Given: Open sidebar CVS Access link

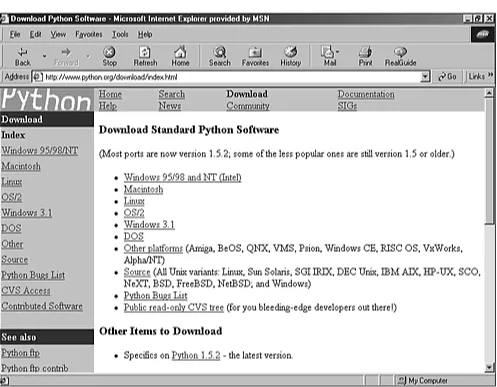Looking at the screenshot, I should pyautogui.click(x=26, y=290).
